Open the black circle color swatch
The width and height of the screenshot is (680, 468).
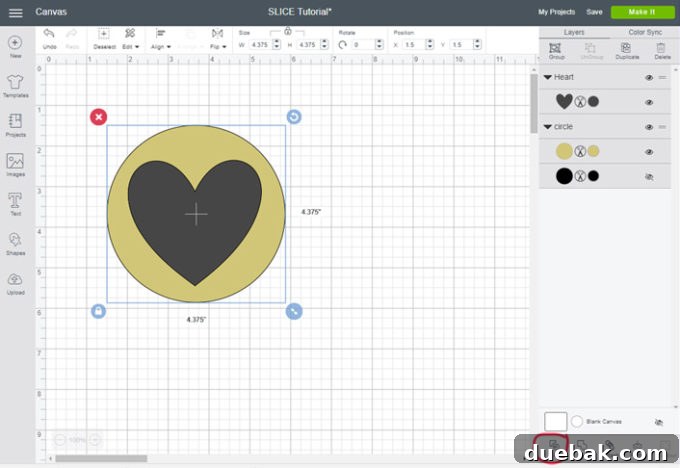[x=593, y=176]
